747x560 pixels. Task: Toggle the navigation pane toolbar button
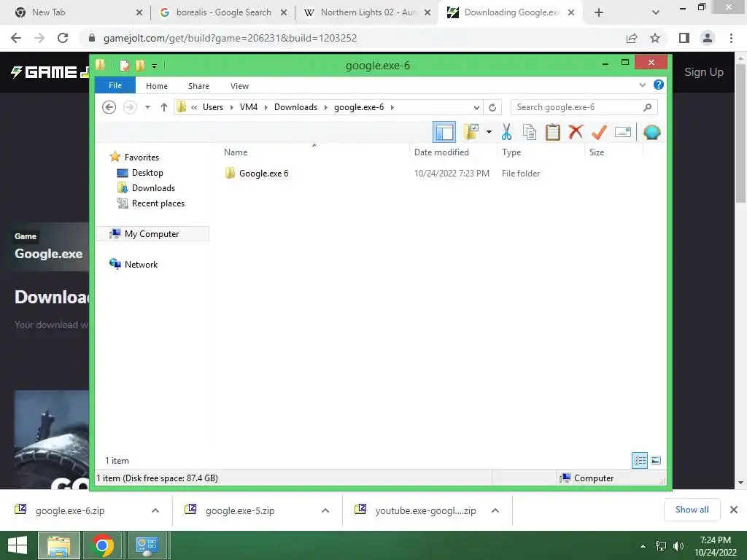[x=444, y=133]
